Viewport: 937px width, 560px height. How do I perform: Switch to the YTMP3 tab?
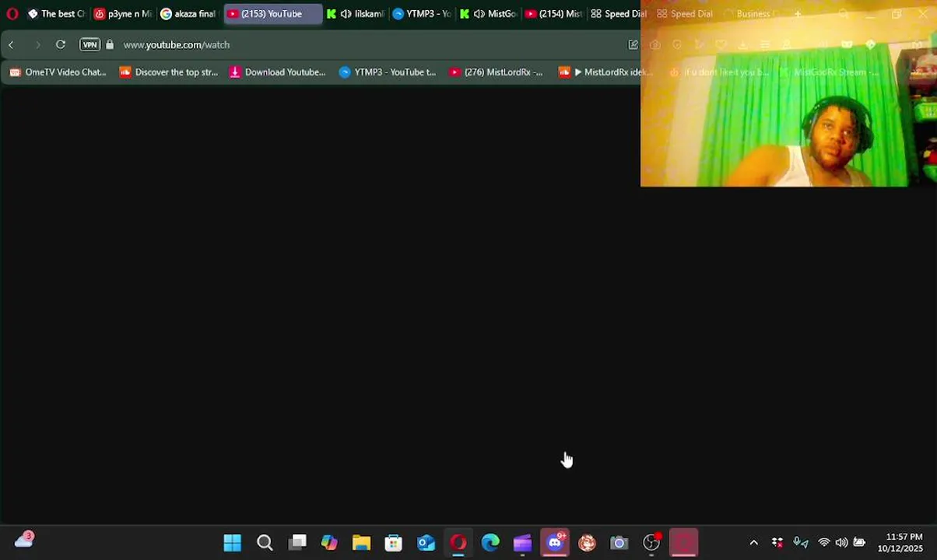422,14
